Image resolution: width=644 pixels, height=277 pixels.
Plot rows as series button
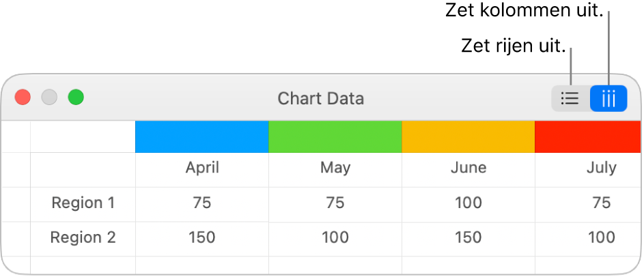(x=570, y=99)
